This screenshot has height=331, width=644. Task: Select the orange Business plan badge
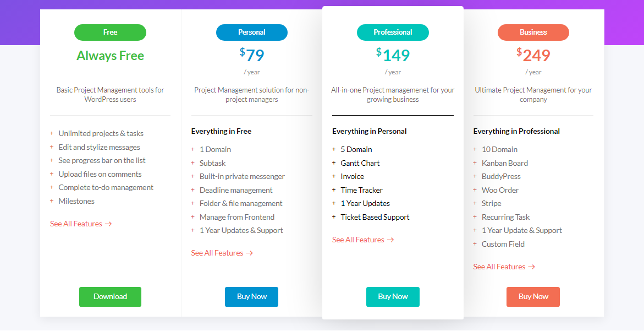(533, 32)
